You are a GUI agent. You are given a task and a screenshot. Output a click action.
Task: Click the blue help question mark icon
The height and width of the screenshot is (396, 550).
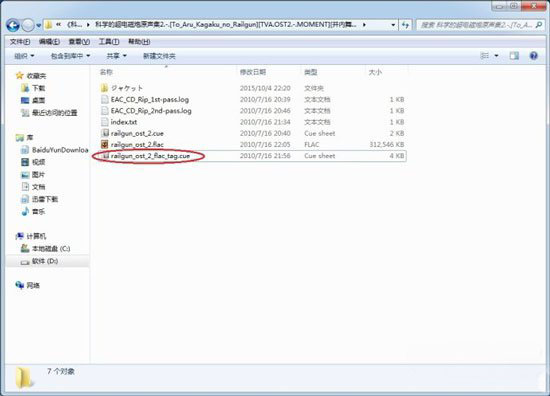tap(534, 56)
